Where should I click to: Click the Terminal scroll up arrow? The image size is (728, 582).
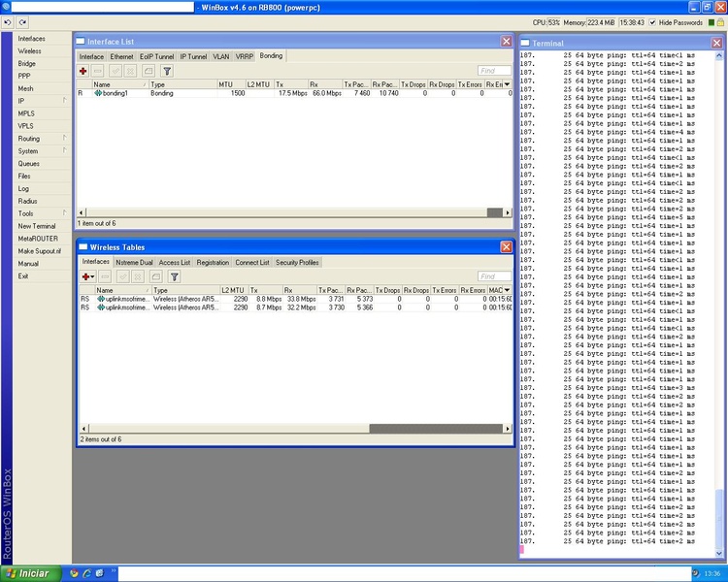719,55
